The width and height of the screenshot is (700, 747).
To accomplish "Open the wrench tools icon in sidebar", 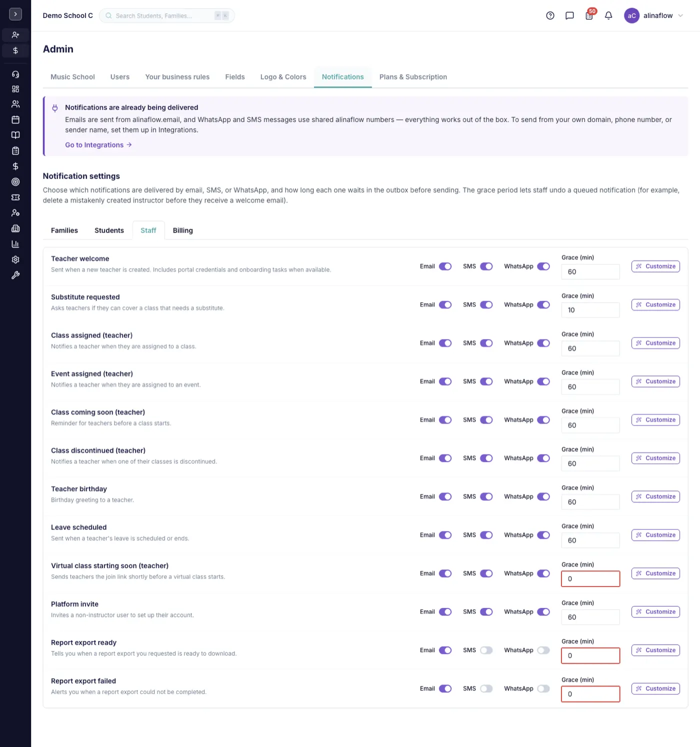I will pyautogui.click(x=15, y=275).
